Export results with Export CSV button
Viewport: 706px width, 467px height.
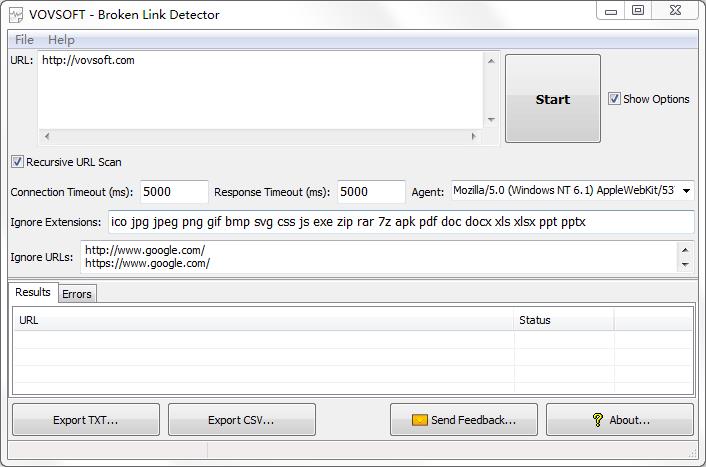241,420
